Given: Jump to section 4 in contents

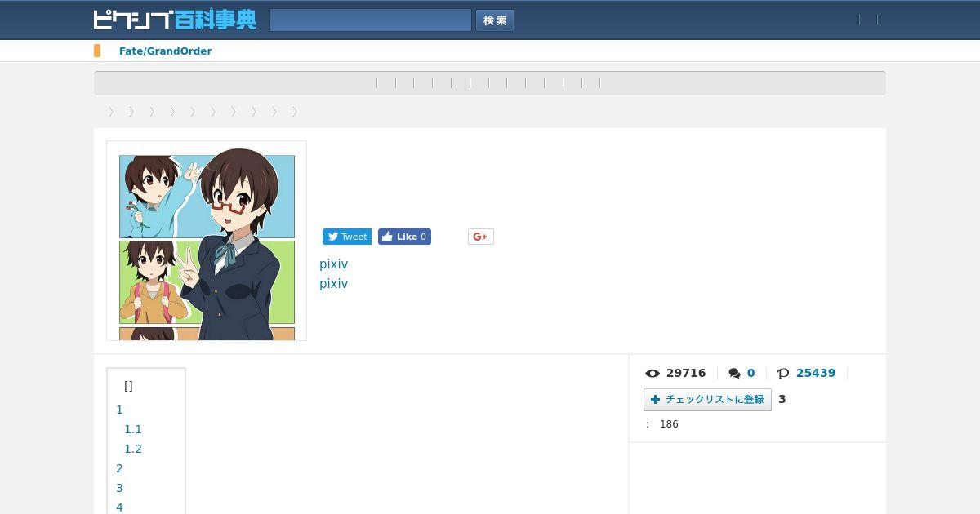Looking at the screenshot, I should tap(119, 507).
